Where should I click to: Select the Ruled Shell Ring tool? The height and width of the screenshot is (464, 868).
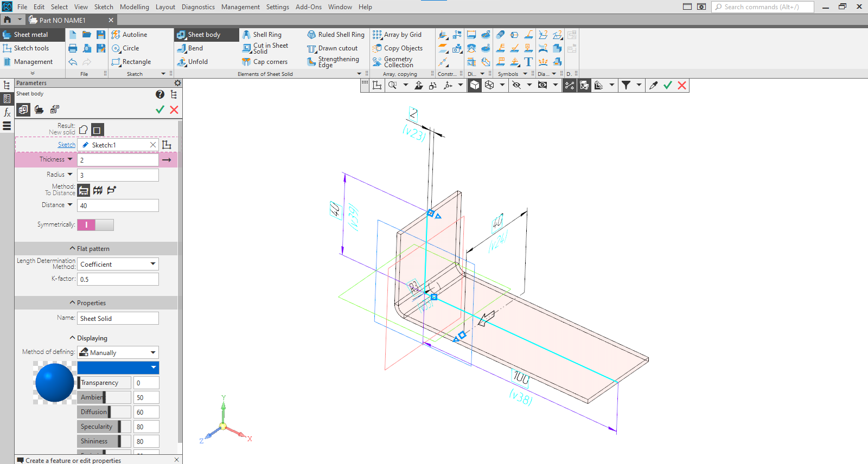click(x=336, y=35)
